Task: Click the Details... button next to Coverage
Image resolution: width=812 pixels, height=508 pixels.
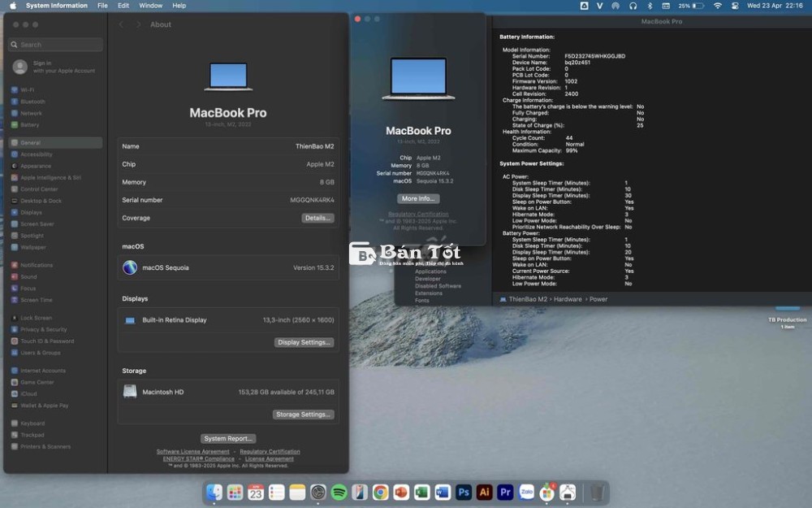Action: [x=318, y=218]
